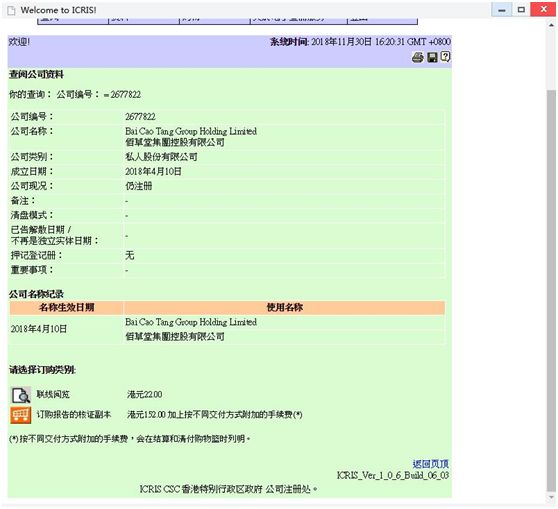The width and height of the screenshot is (558, 509).
Task: Click the scrollbar down arrow
Action: 551,497
